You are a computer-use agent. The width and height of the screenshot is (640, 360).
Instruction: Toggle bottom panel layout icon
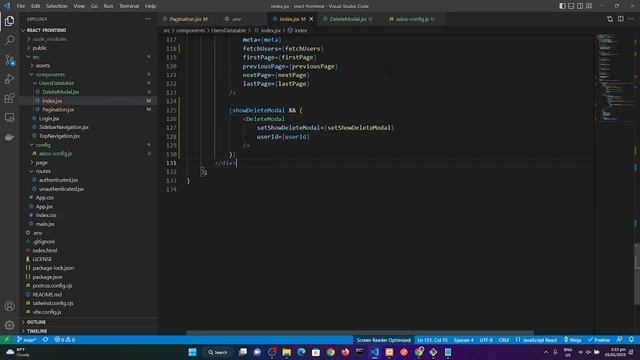click(571, 6)
